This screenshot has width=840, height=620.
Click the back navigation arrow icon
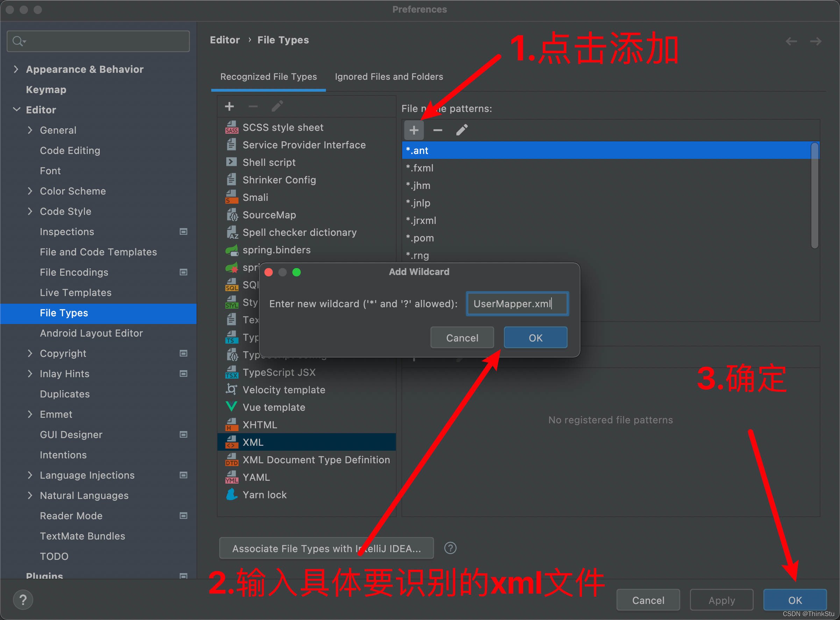tap(791, 41)
